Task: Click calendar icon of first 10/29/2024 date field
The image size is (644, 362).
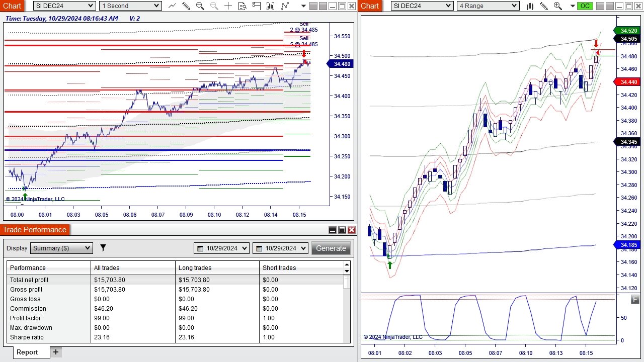Action: point(200,248)
